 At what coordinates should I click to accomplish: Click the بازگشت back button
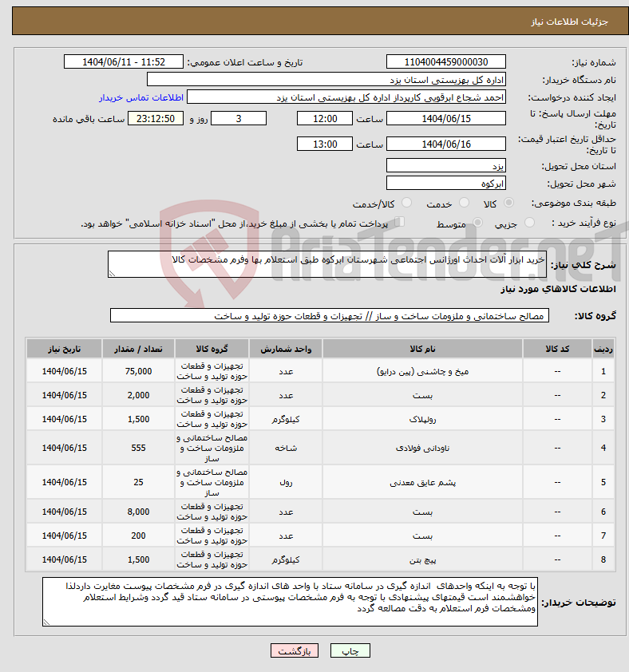point(294,650)
